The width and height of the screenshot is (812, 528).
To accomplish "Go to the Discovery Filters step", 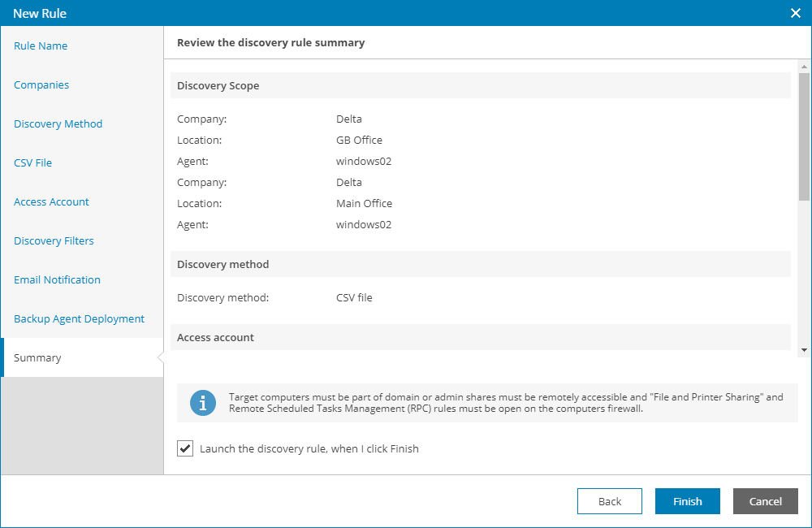I will 54,241.
